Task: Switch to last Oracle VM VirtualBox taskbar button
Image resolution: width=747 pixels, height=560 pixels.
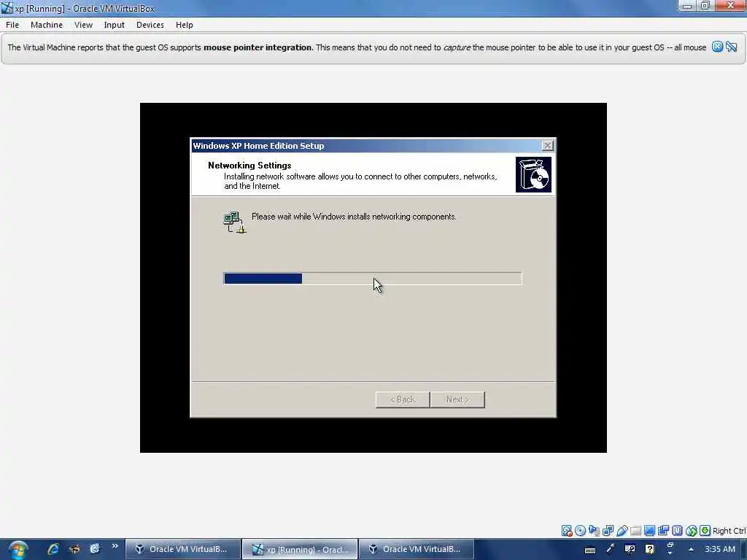Action: tap(417, 549)
